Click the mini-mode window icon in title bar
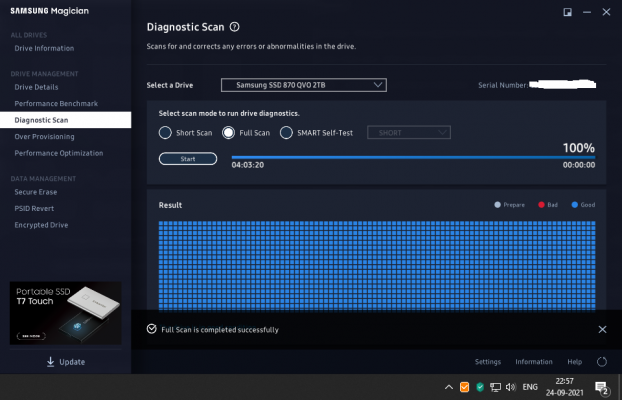The width and height of the screenshot is (622, 400). point(568,12)
